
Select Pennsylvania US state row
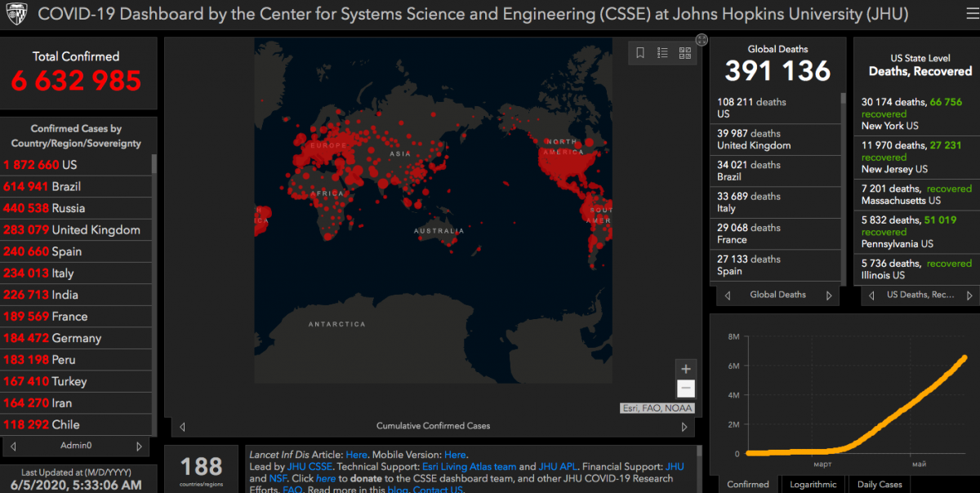pyautogui.click(x=917, y=232)
